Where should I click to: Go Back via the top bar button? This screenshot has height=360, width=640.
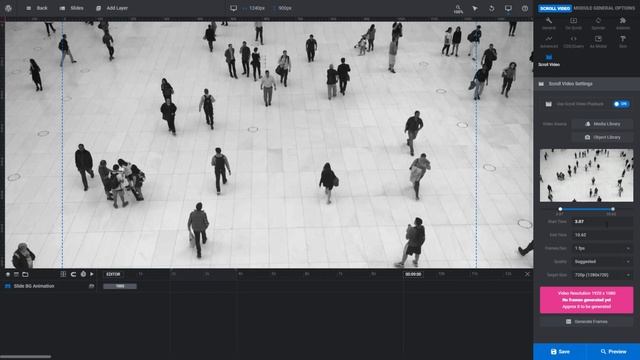click(37, 8)
